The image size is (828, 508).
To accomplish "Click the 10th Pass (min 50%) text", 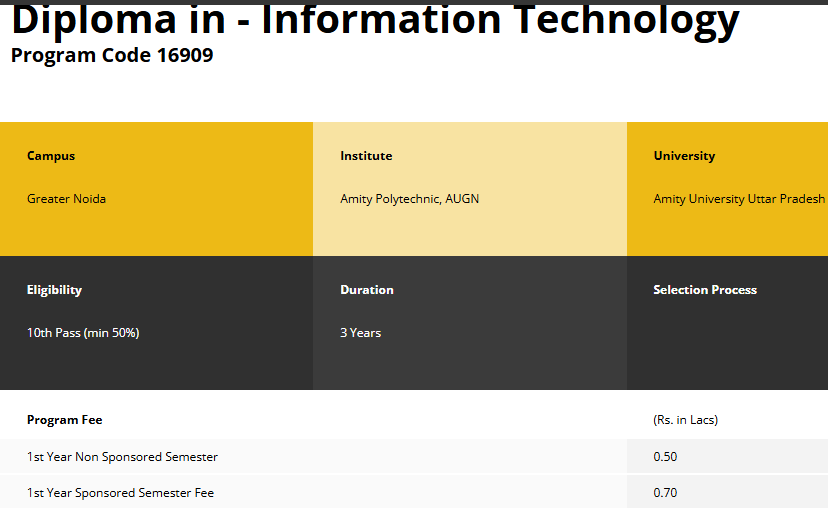I will 83,333.
